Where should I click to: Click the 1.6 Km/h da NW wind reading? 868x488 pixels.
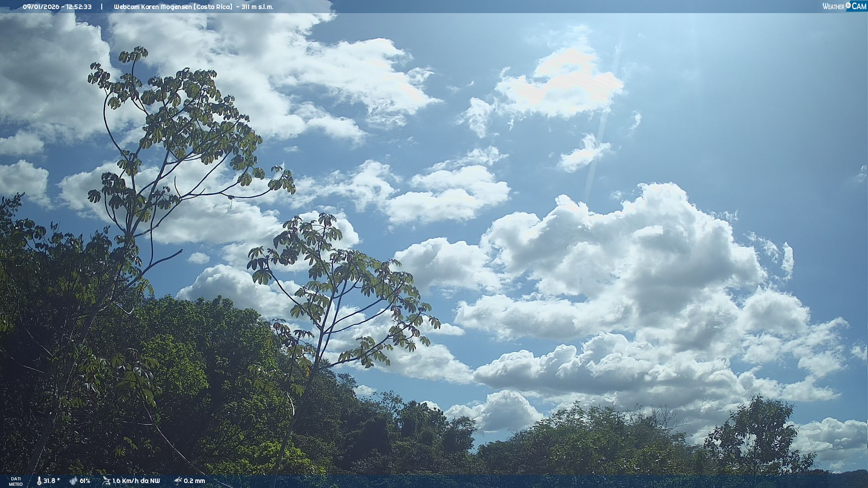[x=136, y=481]
